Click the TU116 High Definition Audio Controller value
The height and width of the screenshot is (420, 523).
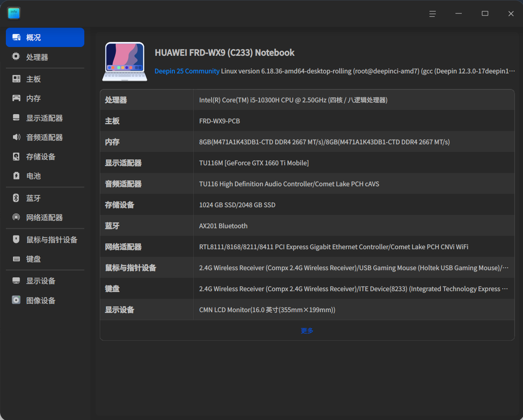click(x=289, y=184)
